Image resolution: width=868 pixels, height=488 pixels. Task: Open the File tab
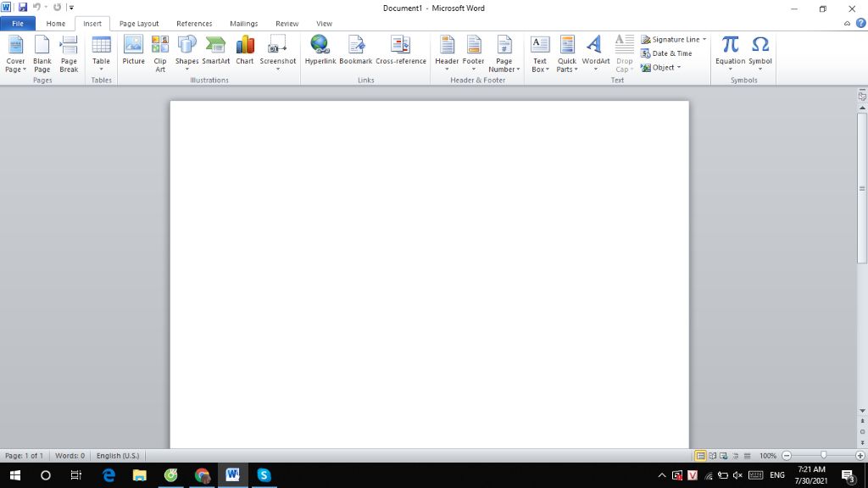click(18, 24)
